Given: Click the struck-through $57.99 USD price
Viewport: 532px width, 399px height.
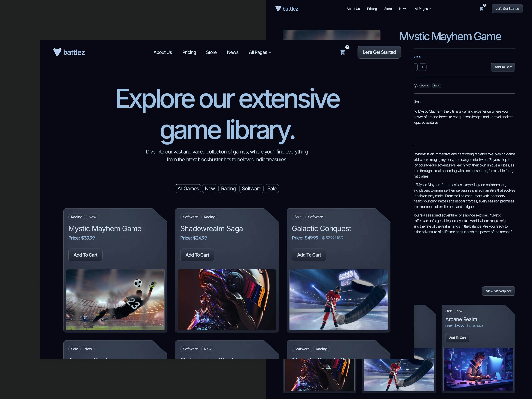Looking at the screenshot, I should click(332, 238).
